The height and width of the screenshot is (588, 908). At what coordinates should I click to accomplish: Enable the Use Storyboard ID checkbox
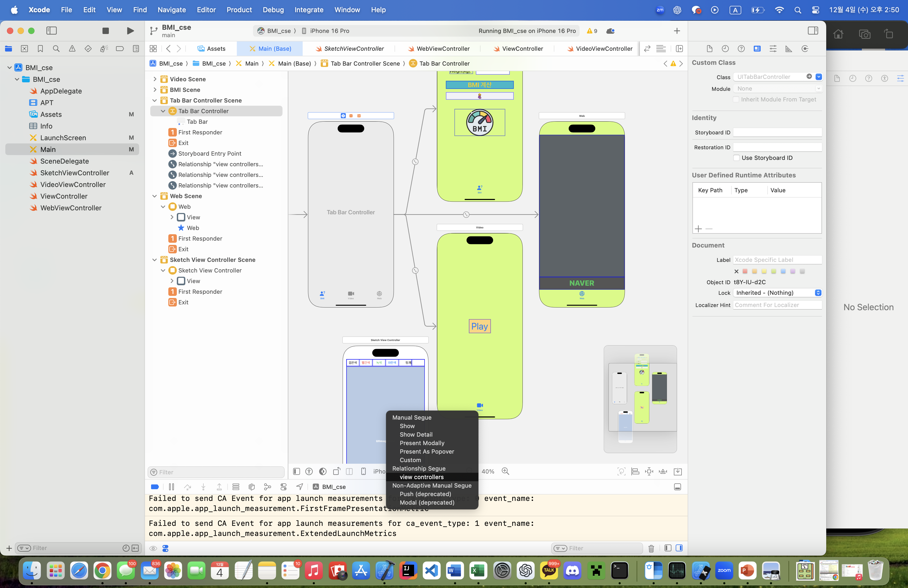(x=736, y=158)
